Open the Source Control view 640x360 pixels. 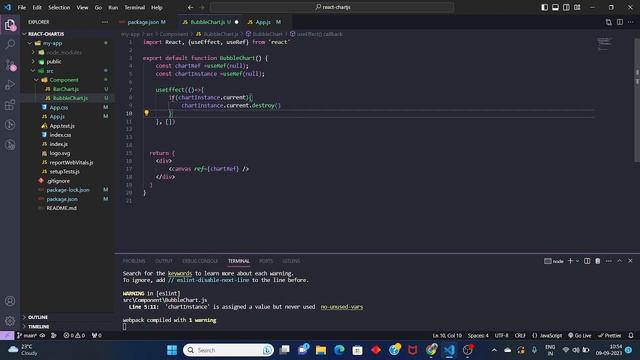click(10, 64)
